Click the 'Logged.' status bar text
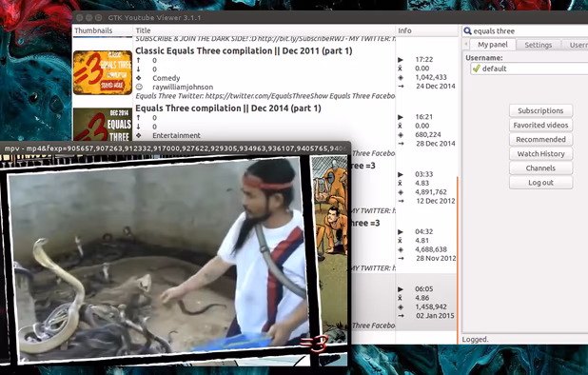 click(x=475, y=340)
